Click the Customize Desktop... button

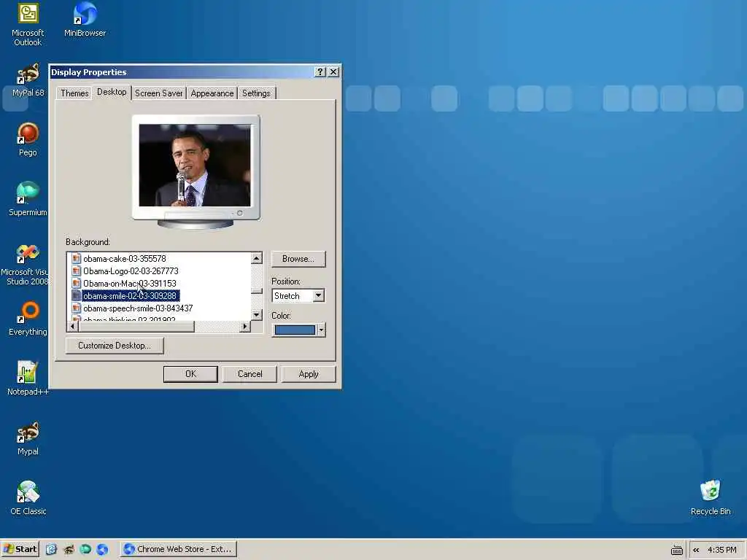coord(115,346)
